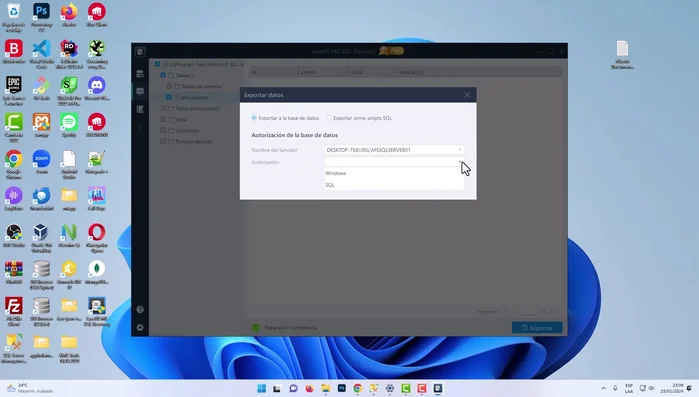Open the XAMPP desktop shortcut
Screen dimensions: 699x397
coord(41,125)
